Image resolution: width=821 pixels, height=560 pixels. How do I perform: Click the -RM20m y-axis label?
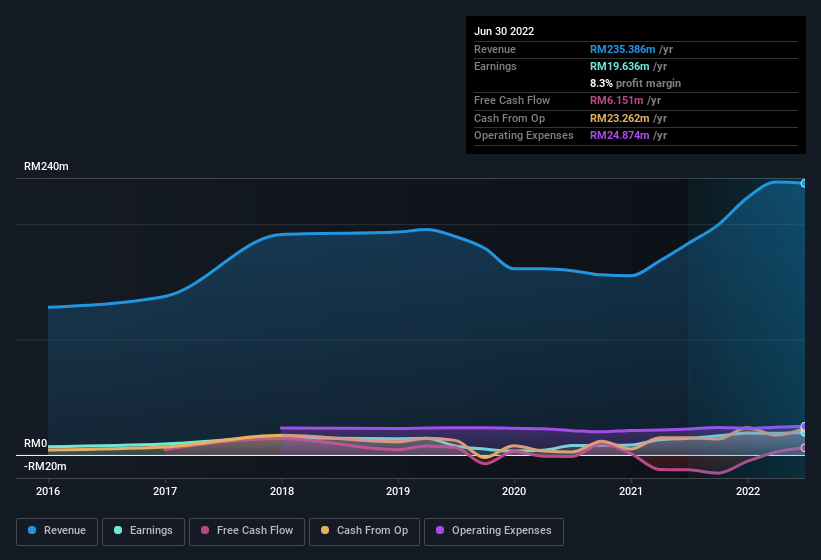click(45, 466)
